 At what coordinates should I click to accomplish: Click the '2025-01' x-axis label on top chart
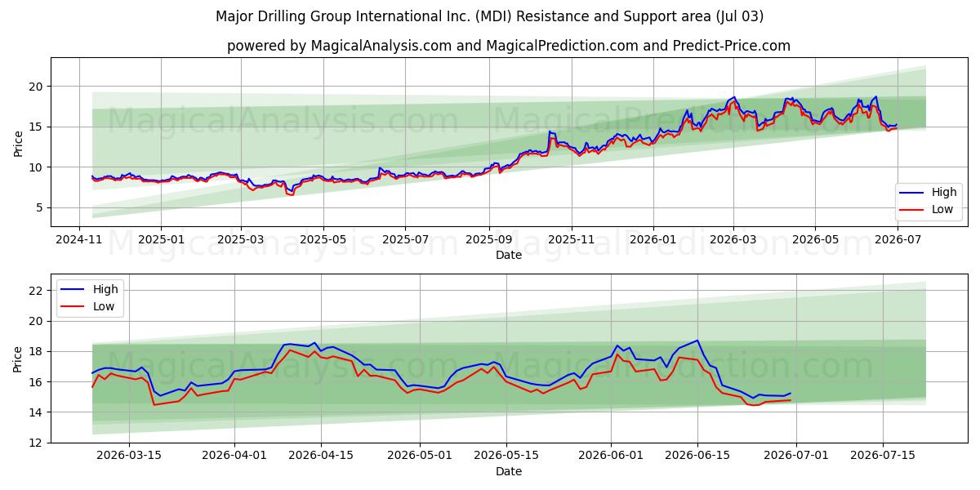[161, 239]
